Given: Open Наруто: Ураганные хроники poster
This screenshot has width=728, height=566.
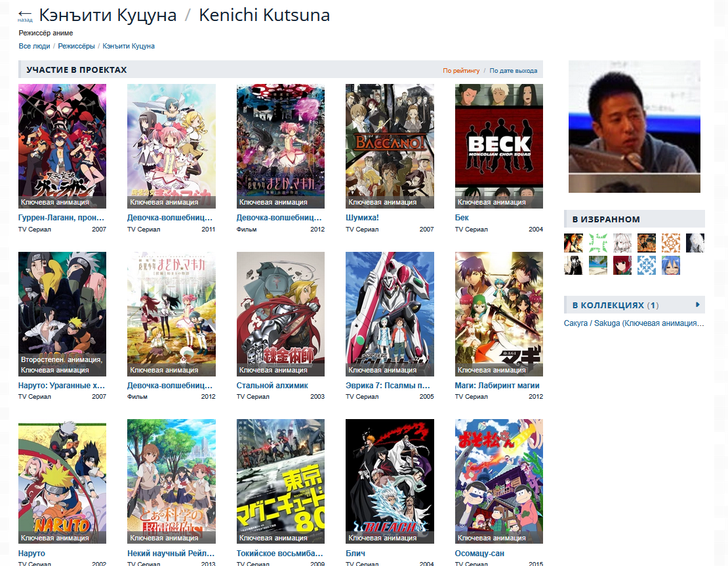Looking at the screenshot, I should click(62, 314).
